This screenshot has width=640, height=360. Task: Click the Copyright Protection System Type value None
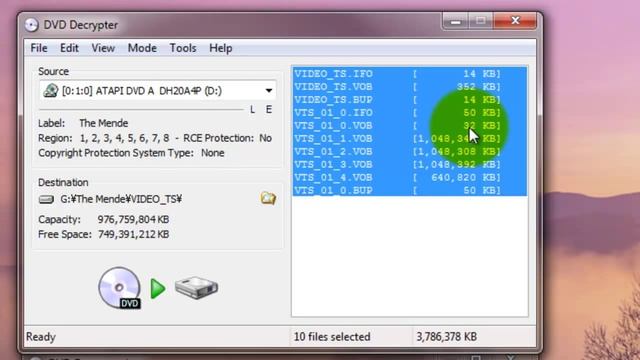coord(213,153)
